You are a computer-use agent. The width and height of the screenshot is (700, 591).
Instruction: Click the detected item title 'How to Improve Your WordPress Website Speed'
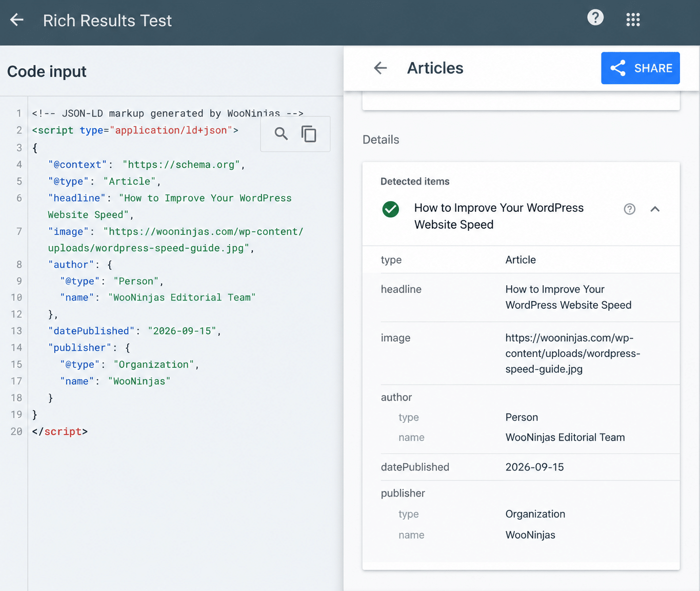point(499,216)
